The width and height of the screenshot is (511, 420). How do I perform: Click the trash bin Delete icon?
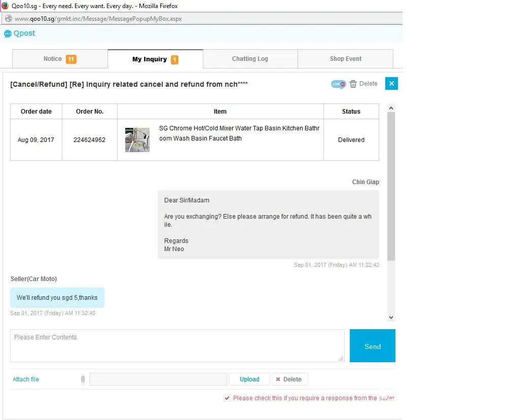(x=353, y=84)
